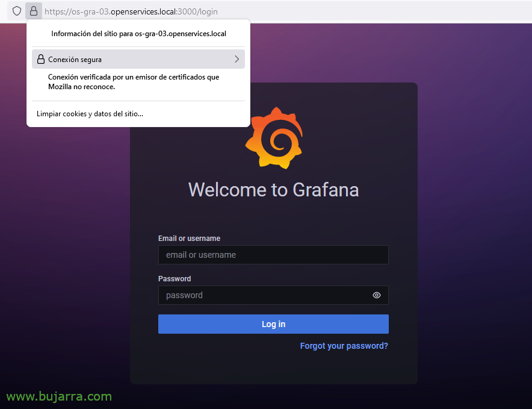Toggle password visibility eye icon
The width and height of the screenshot is (532, 409).
click(x=377, y=295)
